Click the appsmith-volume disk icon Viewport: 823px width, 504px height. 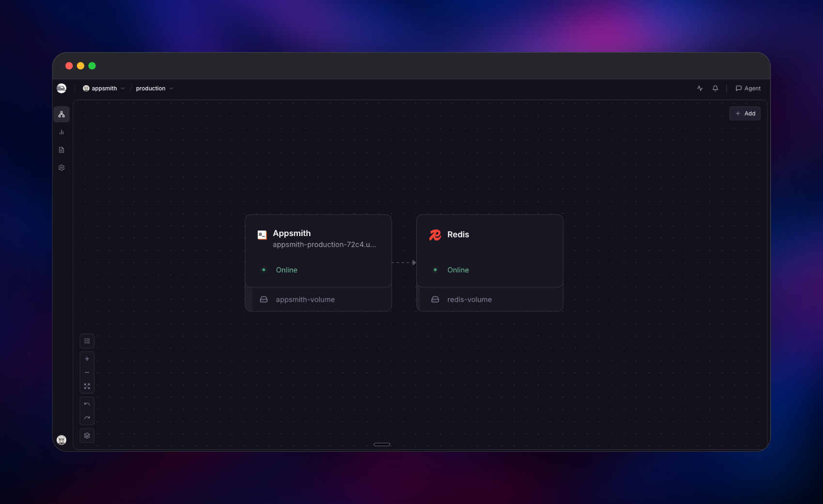264,300
